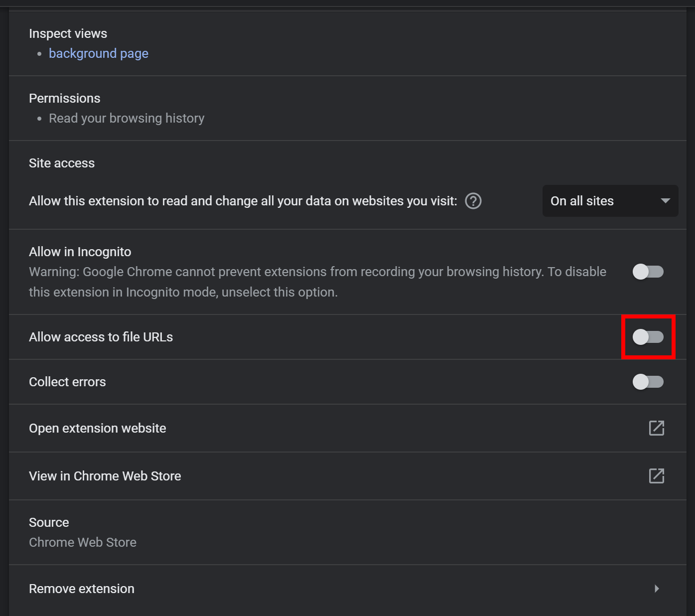Click the Site access section heading
Image resolution: width=695 pixels, height=616 pixels.
[62, 163]
